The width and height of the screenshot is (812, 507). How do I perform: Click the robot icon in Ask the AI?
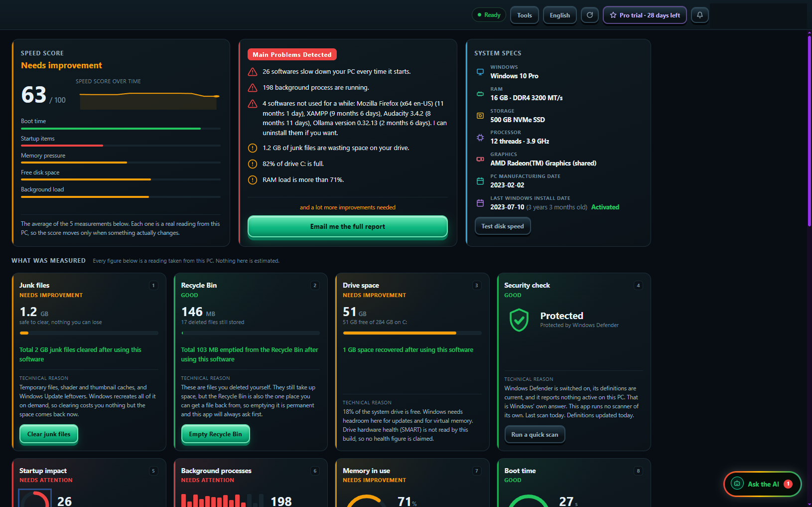pos(737,484)
